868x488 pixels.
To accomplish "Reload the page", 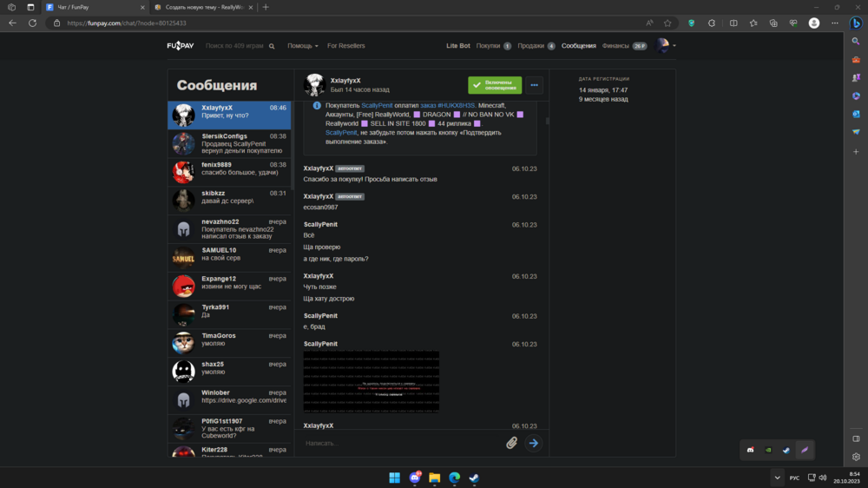I will [33, 23].
